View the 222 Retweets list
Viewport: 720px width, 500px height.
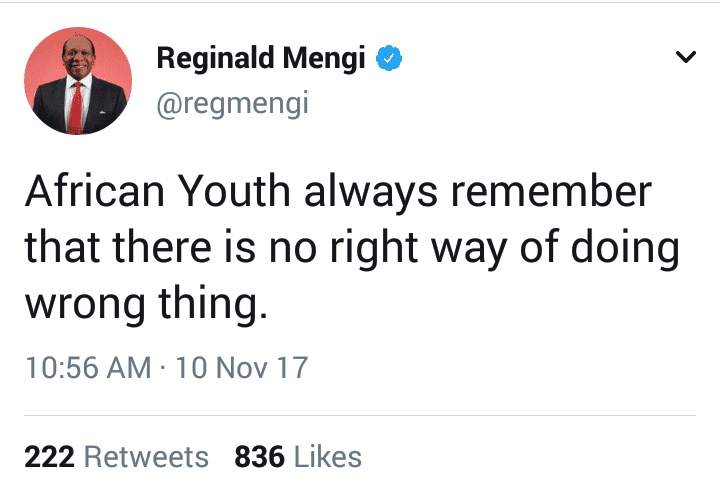pyautogui.click(x=117, y=457)
